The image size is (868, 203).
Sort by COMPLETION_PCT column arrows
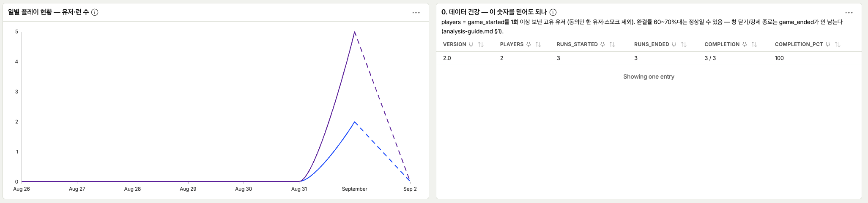[838, 44]
